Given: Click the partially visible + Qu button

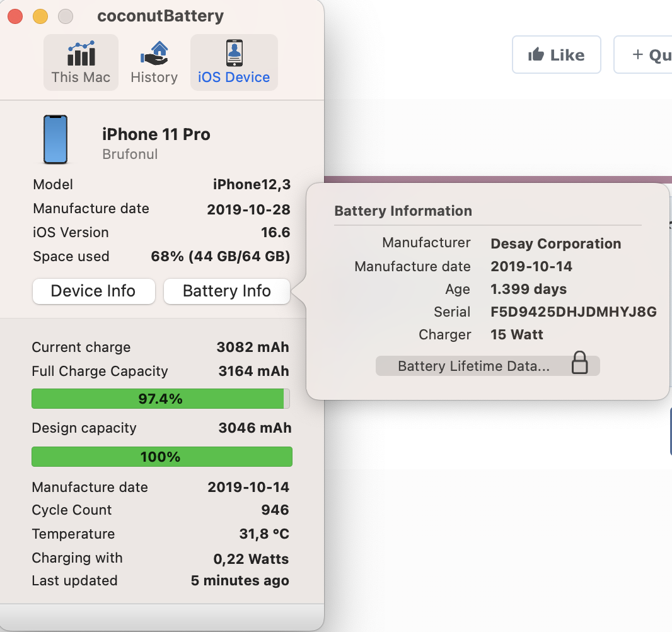Looking at the screenshot, I should (x=643, y=55).
